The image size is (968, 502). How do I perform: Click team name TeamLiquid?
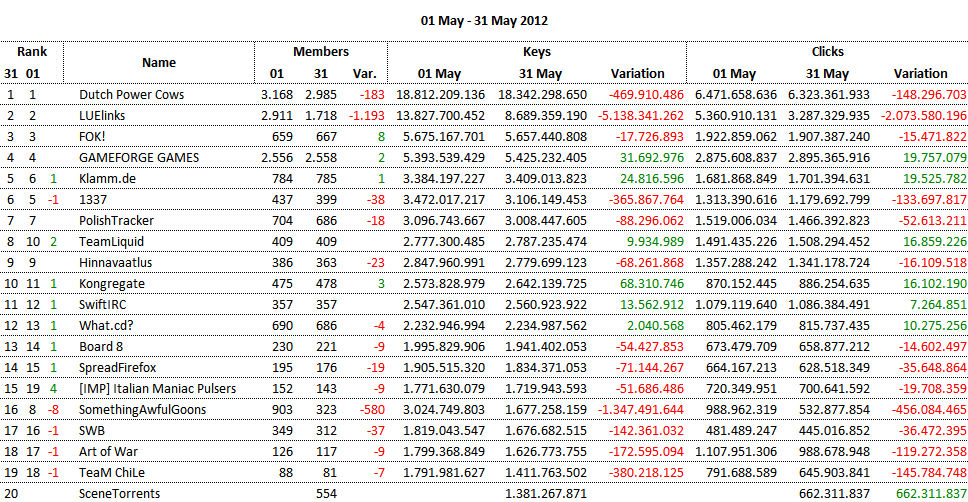pyautogui.click(x=111, y=241)
